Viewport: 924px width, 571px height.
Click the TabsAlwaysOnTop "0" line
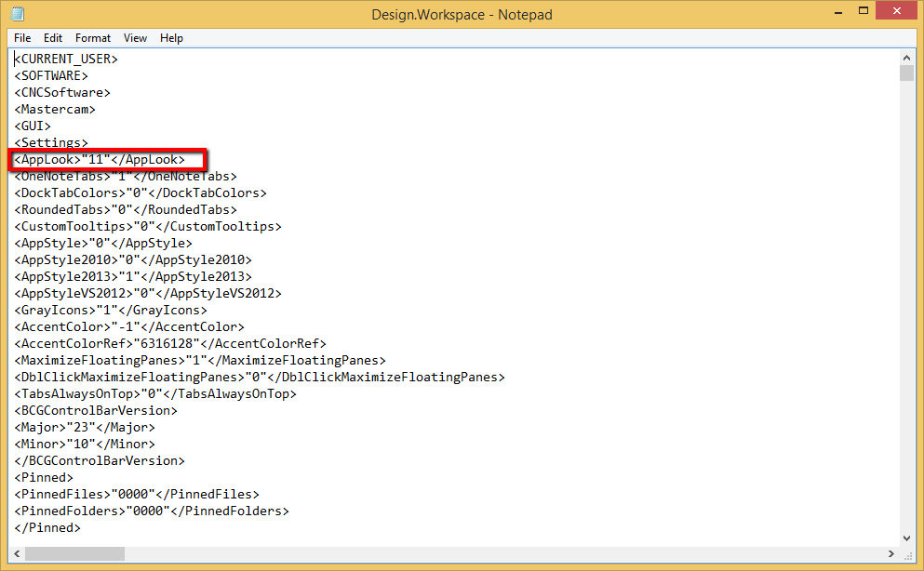pyautogui.click(x=155, y=394)
